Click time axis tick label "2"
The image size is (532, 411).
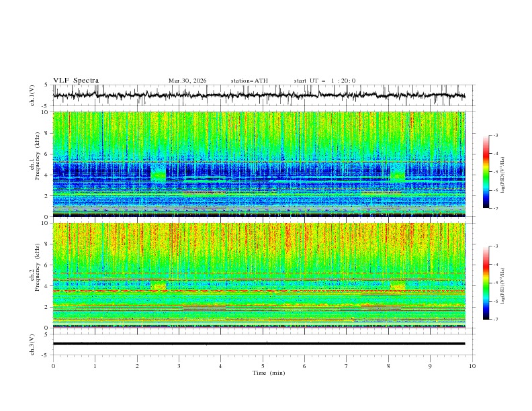(x=137, y=366)
